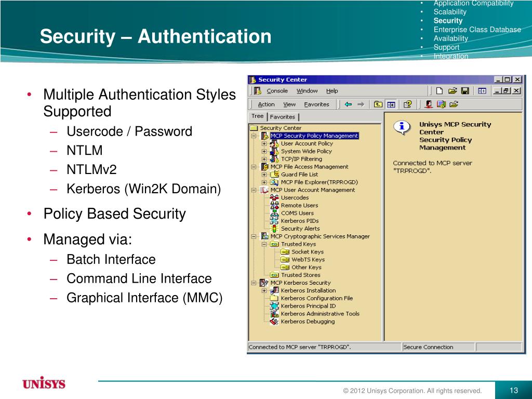Click the Kerberos PIDs icon

point(274,221)
